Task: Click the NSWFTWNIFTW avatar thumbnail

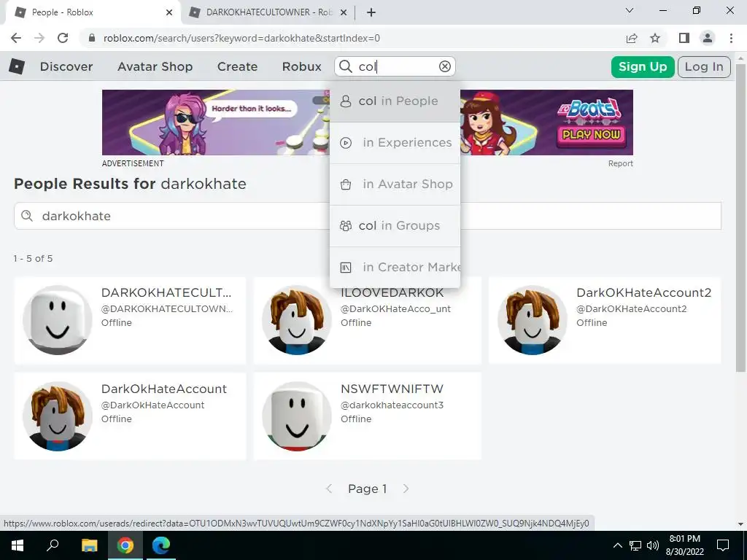Action: pos(296,416)
